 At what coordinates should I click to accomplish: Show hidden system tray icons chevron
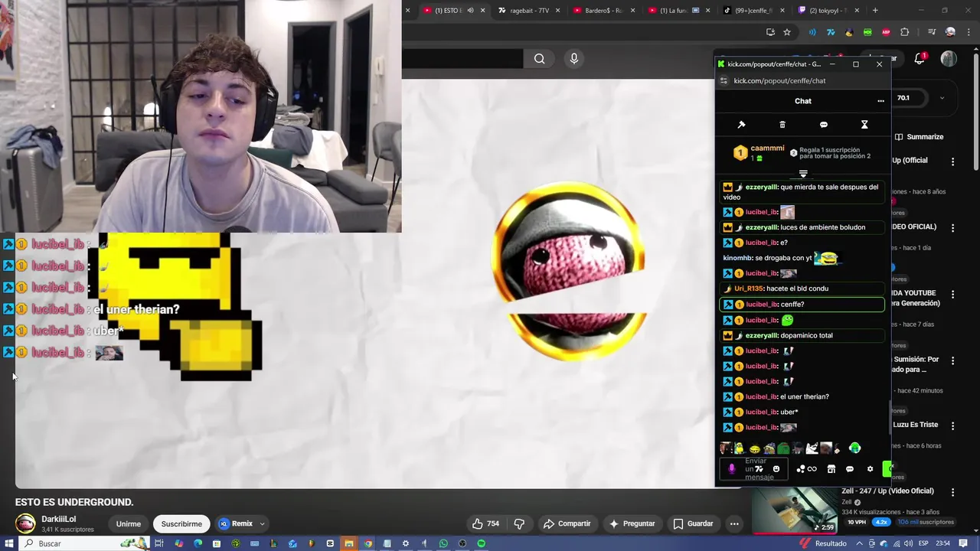point(860,543)
